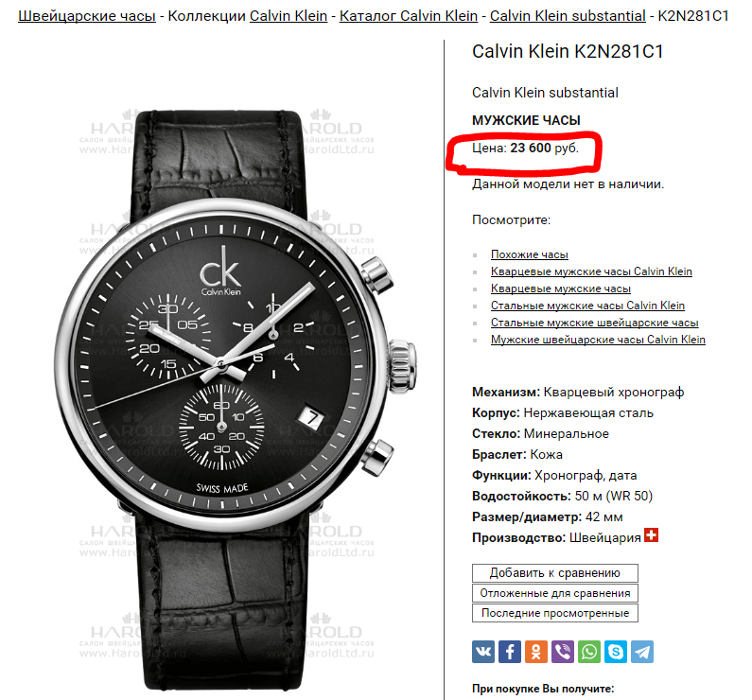Viewport: 752px width, 700px height.
Task: Open Каталог Calvin Klein breadcrumb
Action: (x=409, y=16)
